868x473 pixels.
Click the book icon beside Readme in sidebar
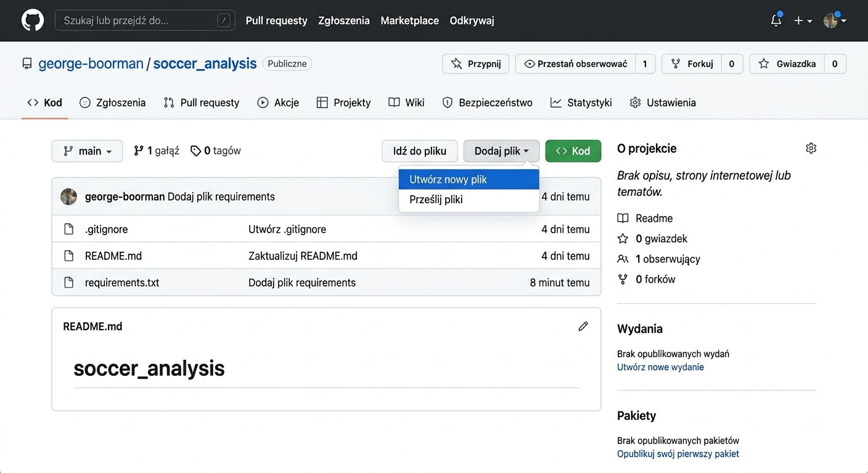[x=623, y=218]
